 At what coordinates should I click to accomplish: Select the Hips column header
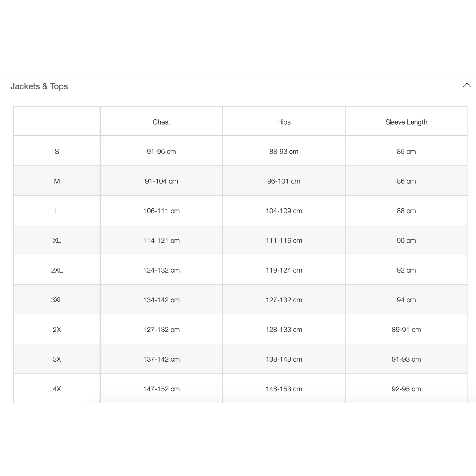click(x=284, y=122)
